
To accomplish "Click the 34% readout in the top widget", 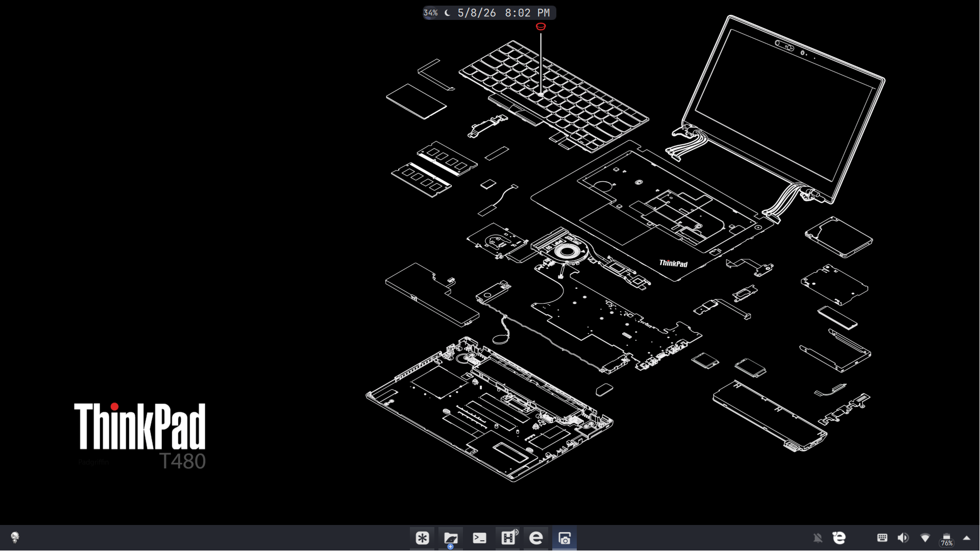I will (431, 13).
